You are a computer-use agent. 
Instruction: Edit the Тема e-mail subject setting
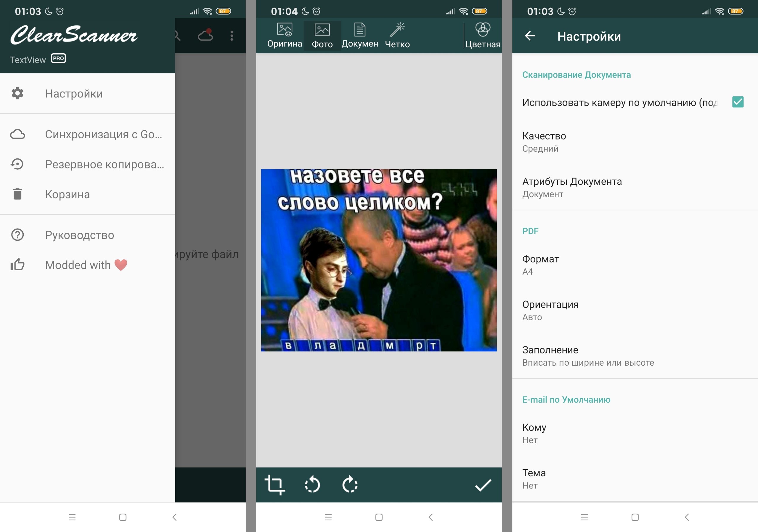(x=635, y=479)
